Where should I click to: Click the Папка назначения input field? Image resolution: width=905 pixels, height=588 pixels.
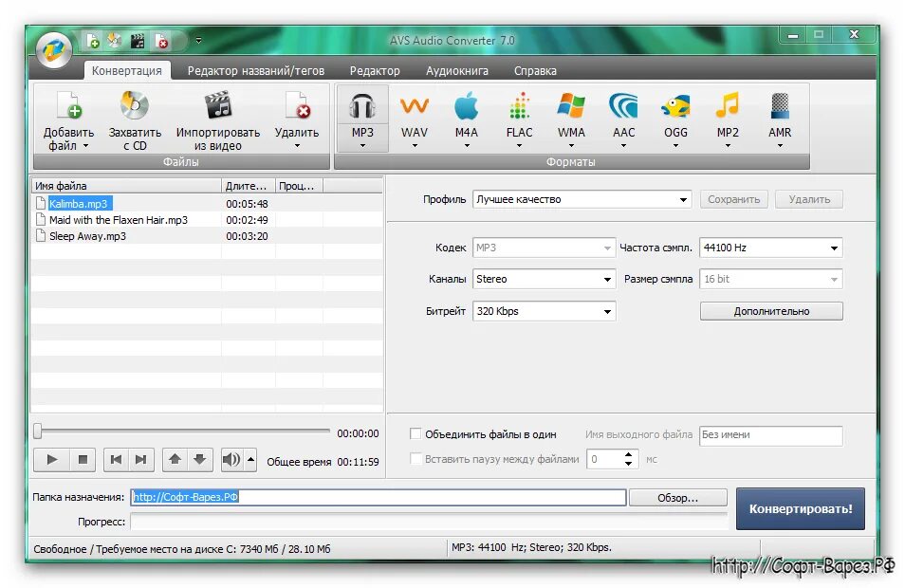pyautogui.click(x=379, y=497)
